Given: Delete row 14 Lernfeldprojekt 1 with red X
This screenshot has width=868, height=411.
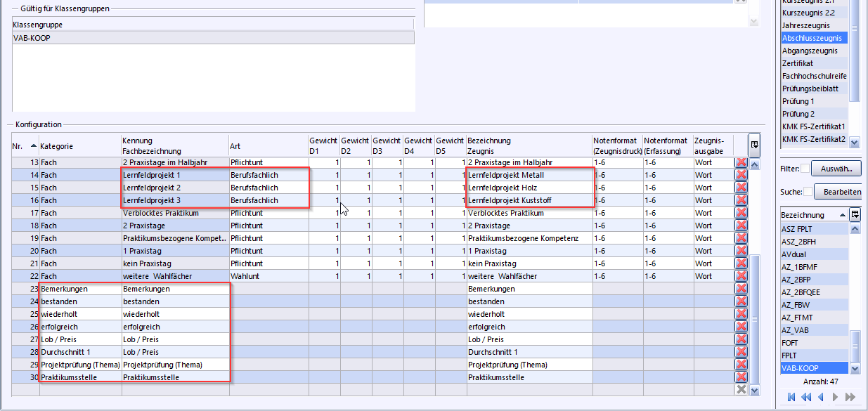Looking at the screenshot, I should (741, 175).
